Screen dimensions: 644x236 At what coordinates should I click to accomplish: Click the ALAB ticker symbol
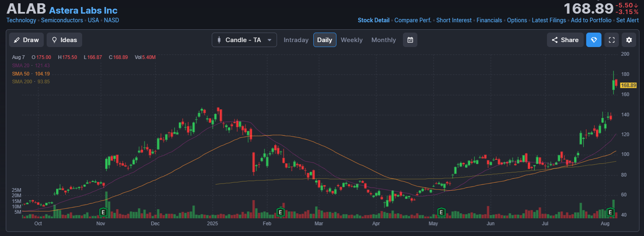(x=26, y=9)
